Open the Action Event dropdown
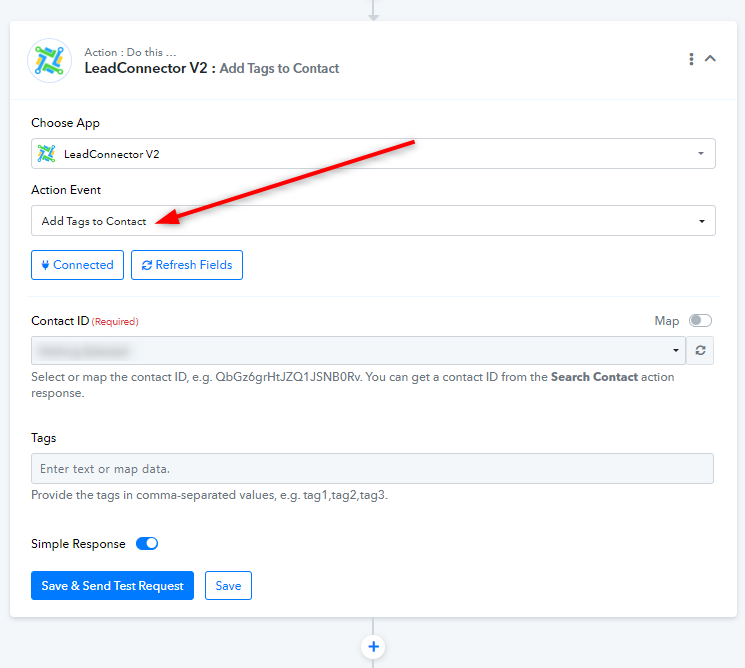Screen dimensions: 745x668 click(x=373, y=220)
